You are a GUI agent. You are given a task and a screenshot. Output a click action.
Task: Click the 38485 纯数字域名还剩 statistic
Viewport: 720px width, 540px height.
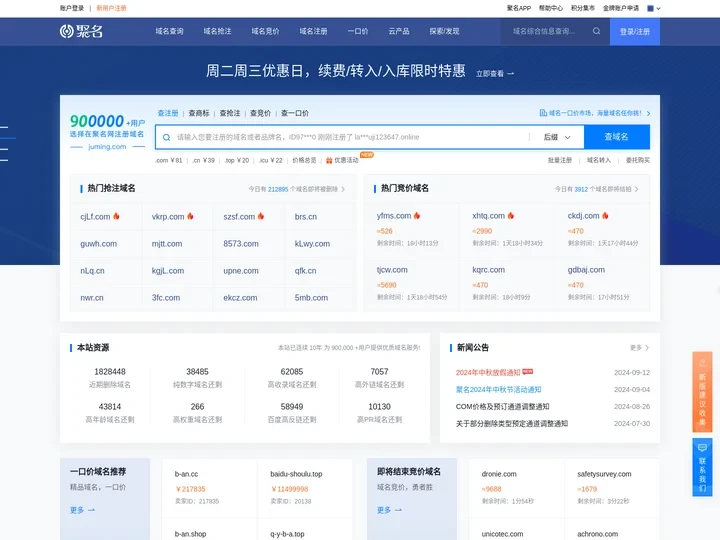[x=197, y=377]
